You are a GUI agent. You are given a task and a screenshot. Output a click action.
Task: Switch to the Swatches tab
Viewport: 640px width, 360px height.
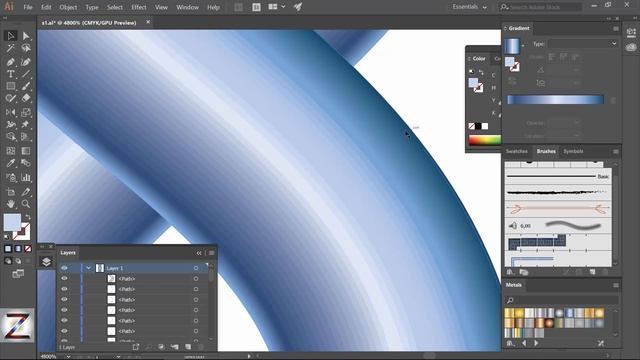[517, 151]
